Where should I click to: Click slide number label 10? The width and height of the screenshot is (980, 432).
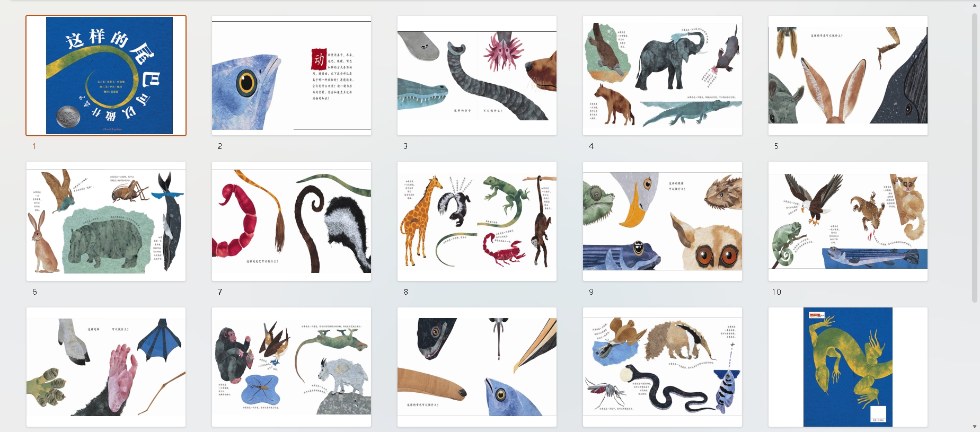(776, 292)
